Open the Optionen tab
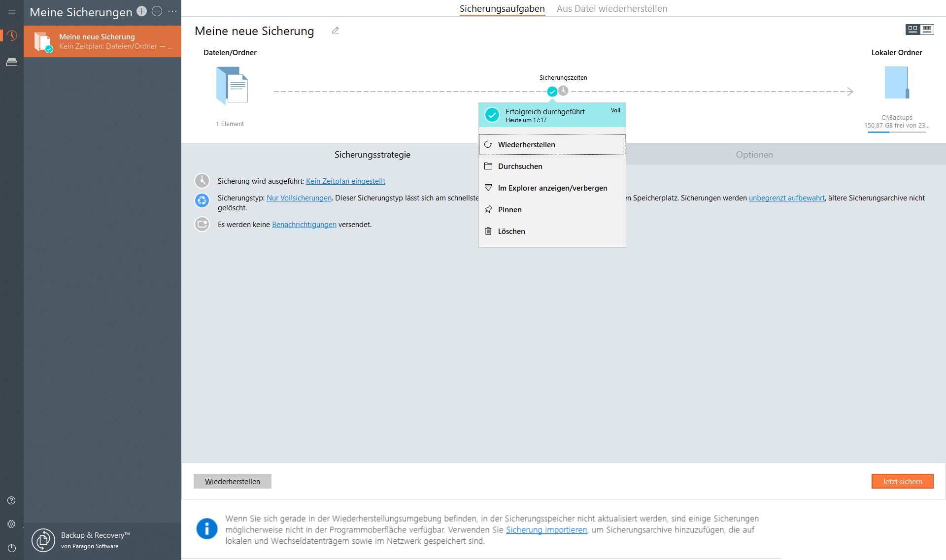The width and height of the screenshot is (946, 560). click(x=754, y=155)
